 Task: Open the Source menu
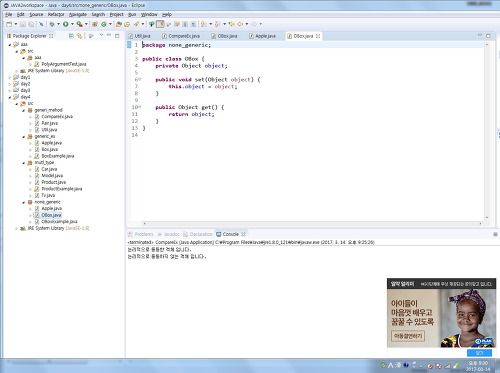pos(36,15)
